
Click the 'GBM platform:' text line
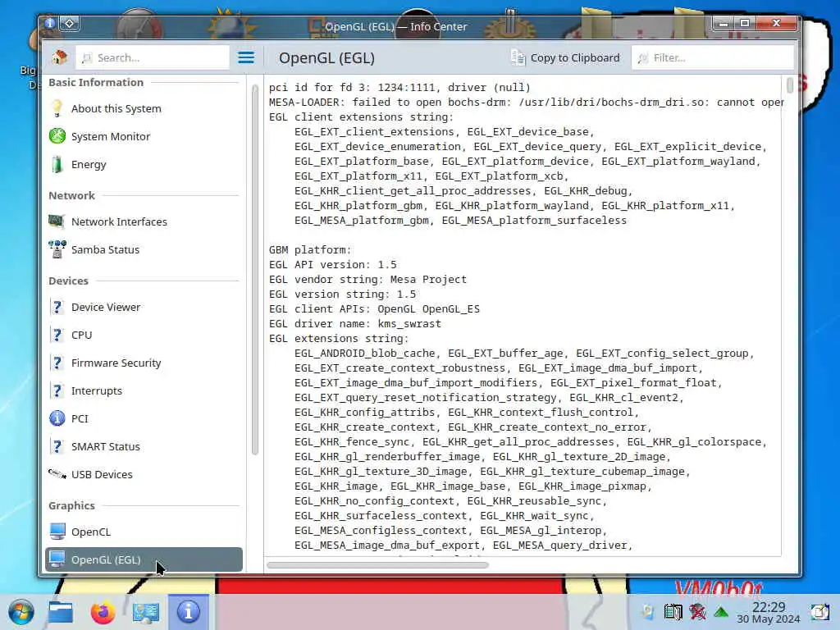pos(310,249)
